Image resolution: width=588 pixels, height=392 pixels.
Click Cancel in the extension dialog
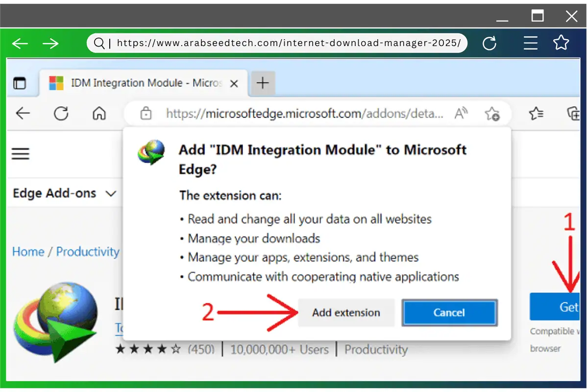pos(449,313)
